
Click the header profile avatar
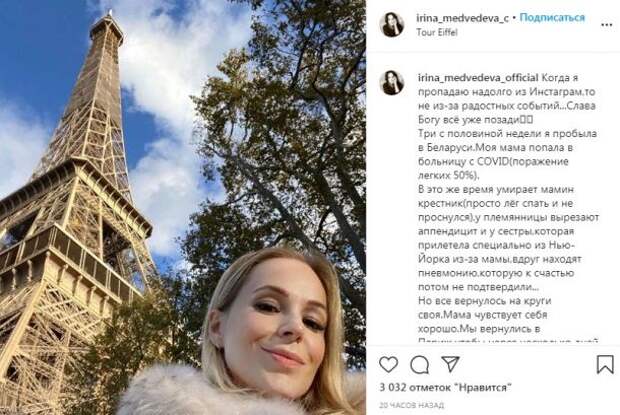pos(391,25)
